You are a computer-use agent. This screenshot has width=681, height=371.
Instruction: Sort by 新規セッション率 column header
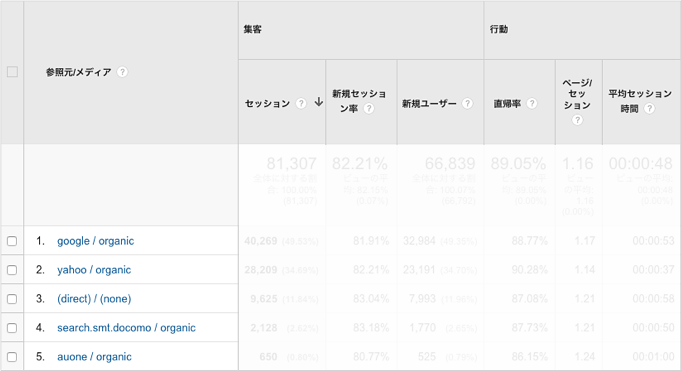coord(359,101)
